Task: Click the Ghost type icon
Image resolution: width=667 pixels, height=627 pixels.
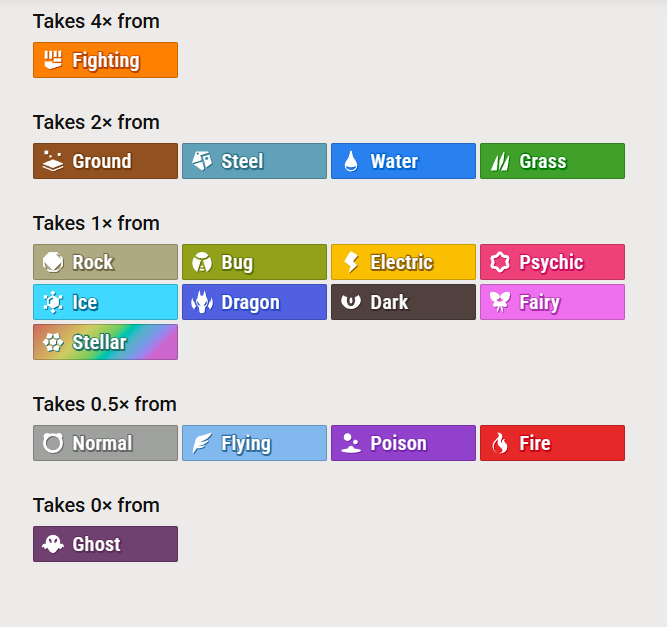Action: pos(52,544)
